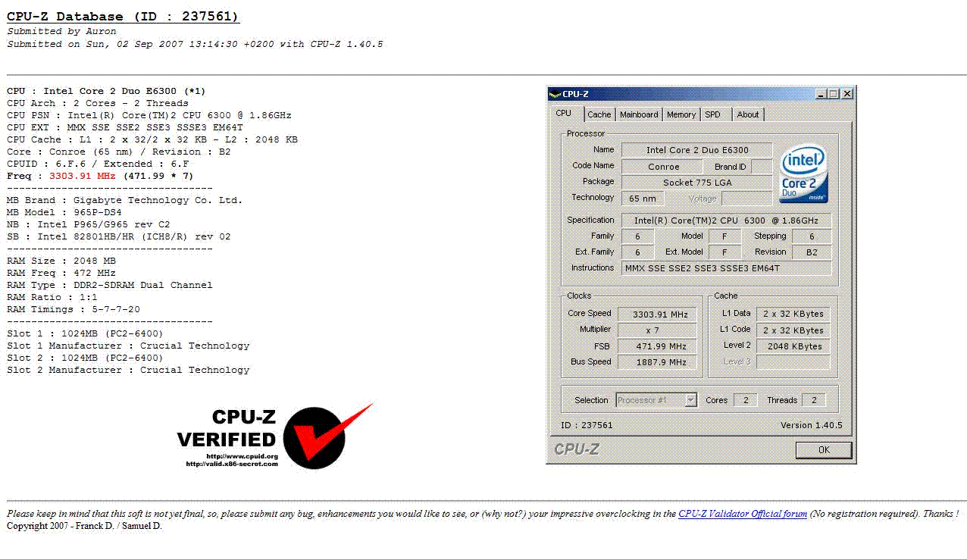
Task: Expand the Processor #1 selection dropdown
Action: coord(690,400)
